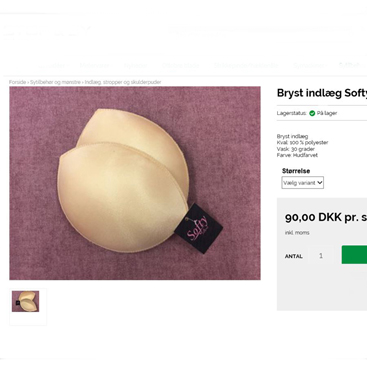
Task: Click the Størrelse label
Action: coord(296,171)
